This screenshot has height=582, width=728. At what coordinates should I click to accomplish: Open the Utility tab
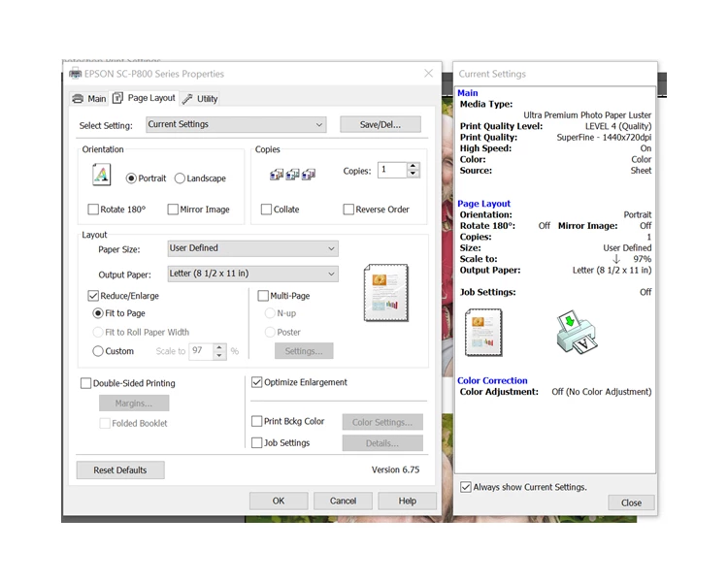point(200,98)
